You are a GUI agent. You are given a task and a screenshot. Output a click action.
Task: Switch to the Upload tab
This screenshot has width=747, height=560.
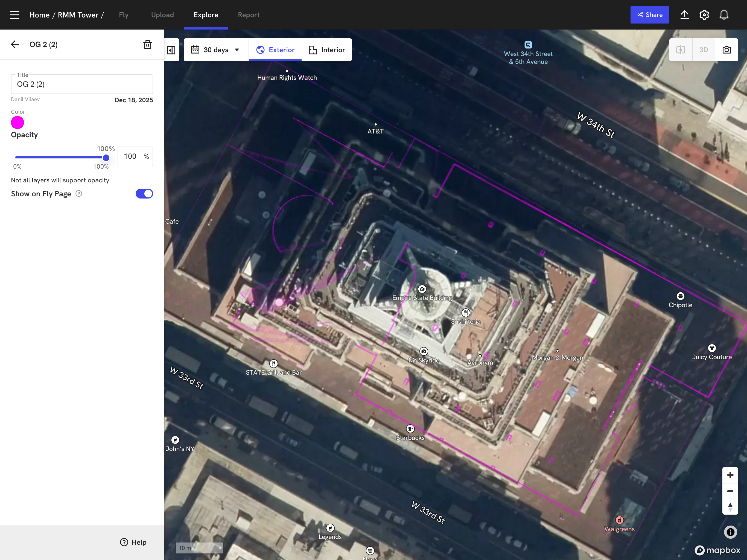162,14
